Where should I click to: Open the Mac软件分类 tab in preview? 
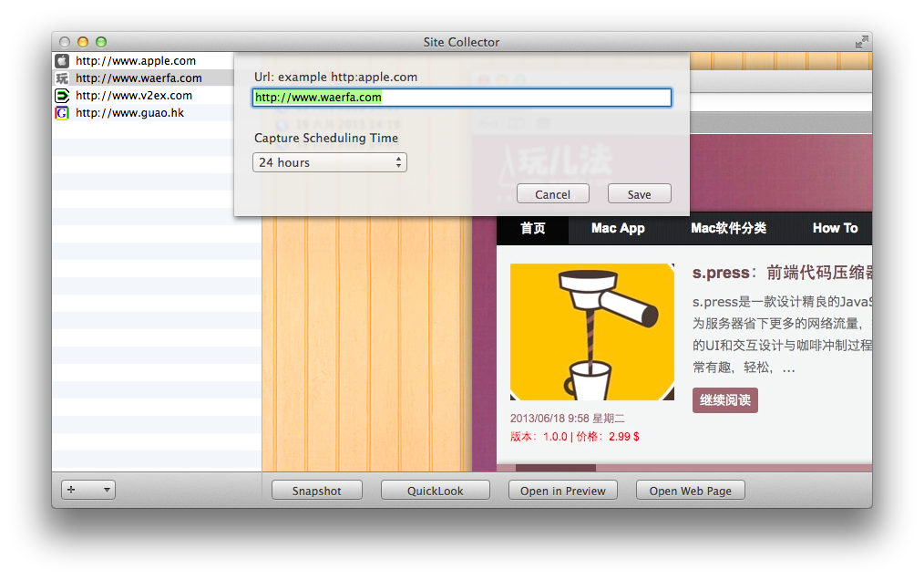[x=728, y=228]
